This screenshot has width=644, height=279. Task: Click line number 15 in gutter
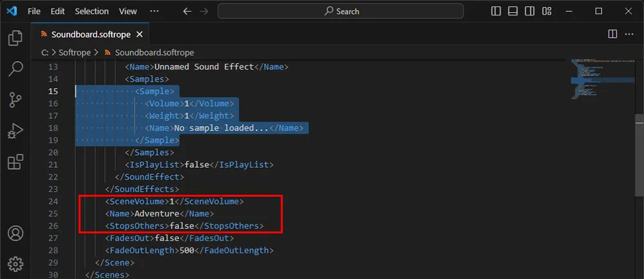53,91
